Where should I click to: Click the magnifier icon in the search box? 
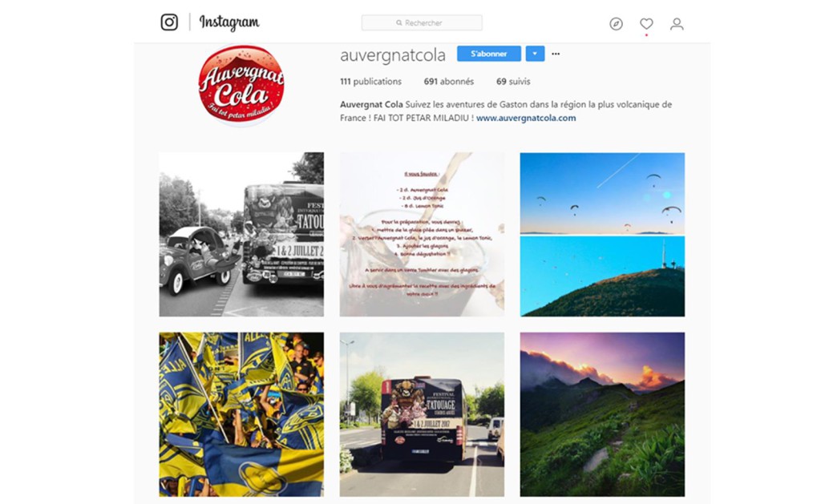[399, 23]
